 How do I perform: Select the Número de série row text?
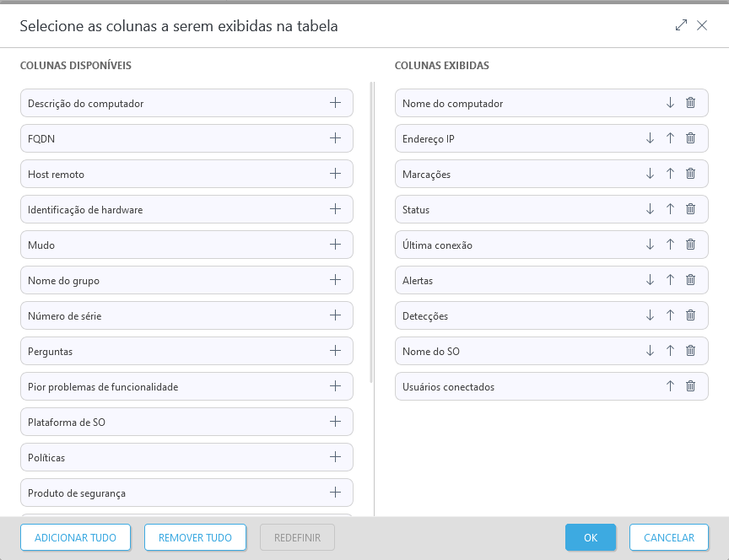click(x=65, y=316)
